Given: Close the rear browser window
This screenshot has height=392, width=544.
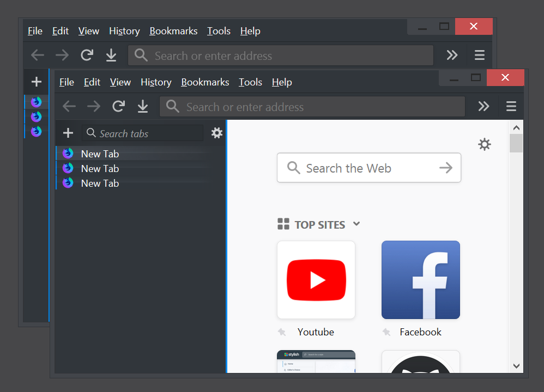Looking at the screenshot, I should [474, 26].
